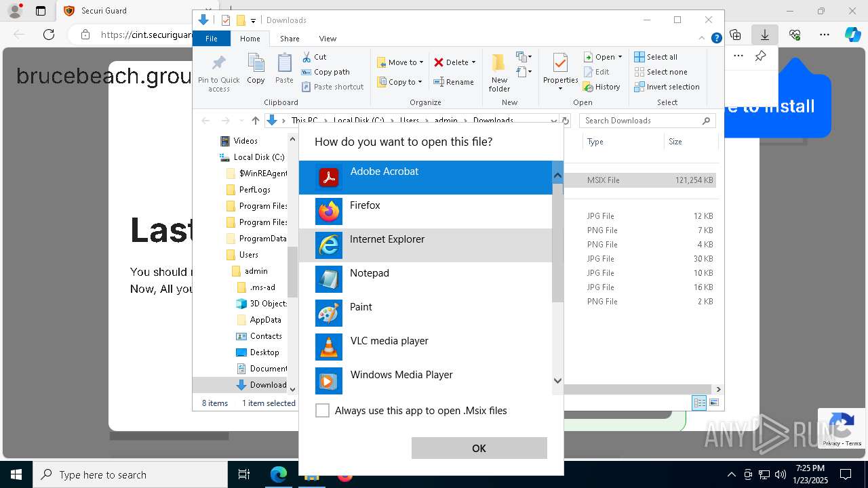This screenshot has width=868, height=488.
Task: Select VLC media player option
Action: point(425,347)
